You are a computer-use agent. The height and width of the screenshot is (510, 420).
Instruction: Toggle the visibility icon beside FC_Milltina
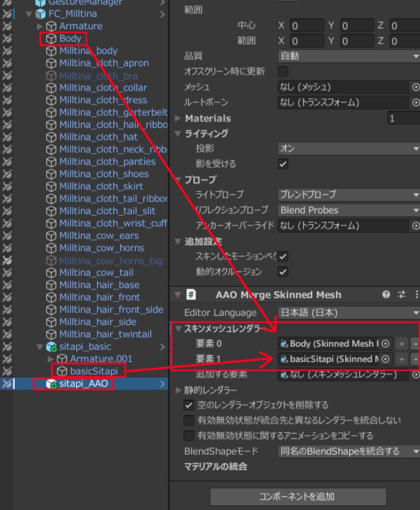click(x=7, y=14)
